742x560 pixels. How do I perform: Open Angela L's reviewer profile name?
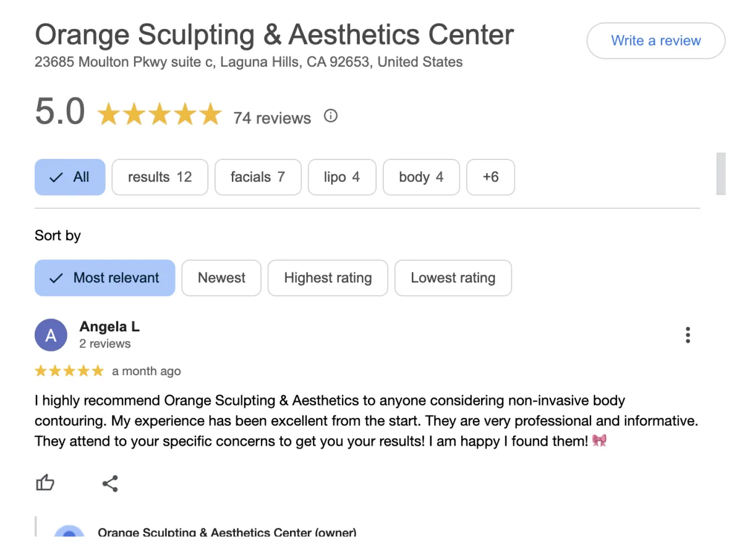pyautogui.click(x=109, y=326)
